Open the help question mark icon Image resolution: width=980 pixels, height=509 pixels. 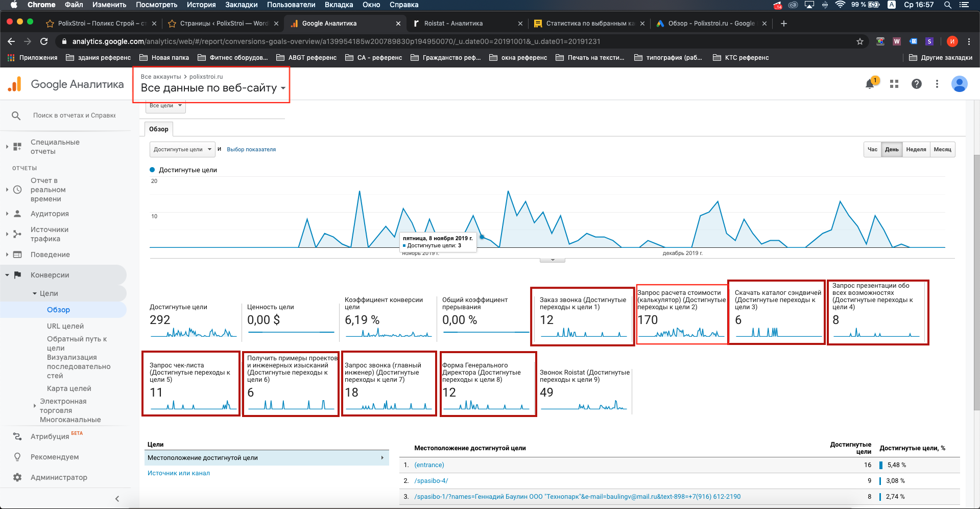[x=917, y=84]
